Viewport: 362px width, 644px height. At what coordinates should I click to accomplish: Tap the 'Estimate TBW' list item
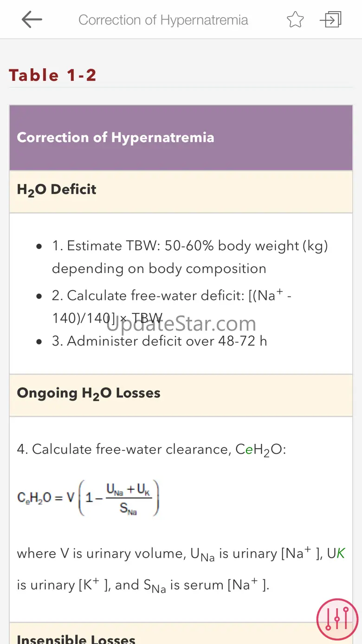[190, 257]
